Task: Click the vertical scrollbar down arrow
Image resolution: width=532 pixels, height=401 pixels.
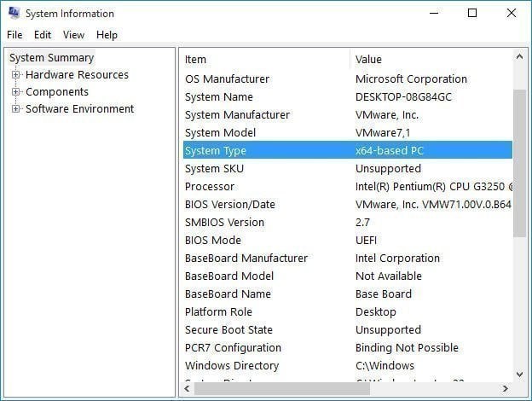Action: (520, 374)
